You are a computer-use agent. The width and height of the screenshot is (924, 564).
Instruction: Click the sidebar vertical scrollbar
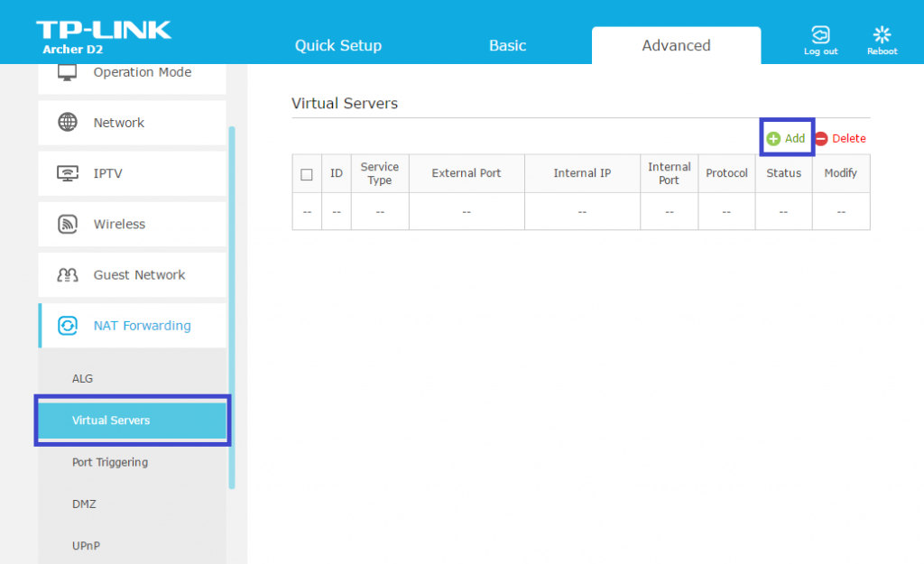coord(232,307)
